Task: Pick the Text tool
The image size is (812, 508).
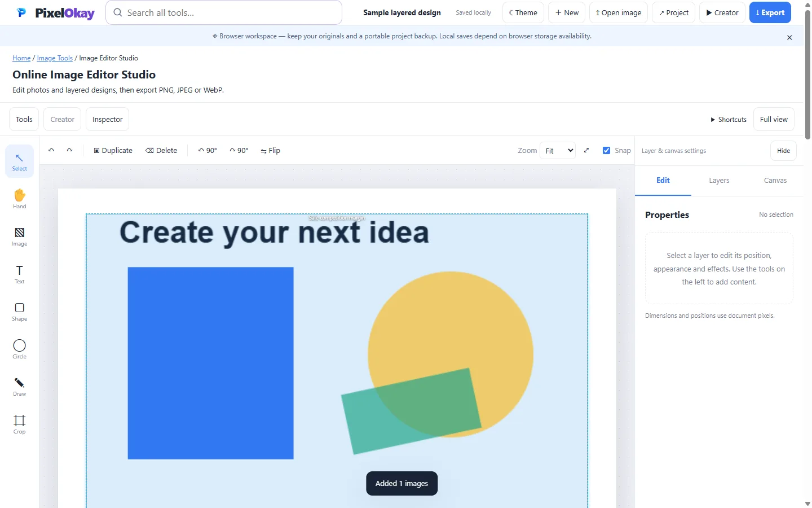Action: coord(20,274)
